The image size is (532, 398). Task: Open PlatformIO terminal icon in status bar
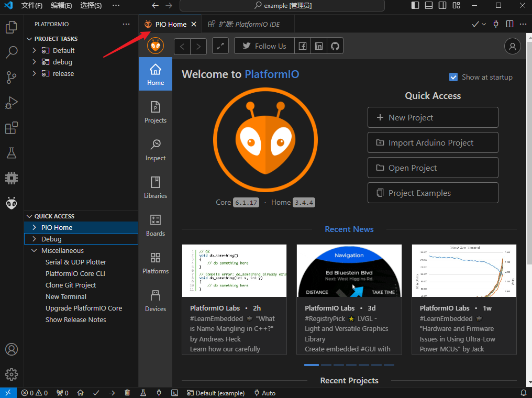[x=174, y=393]
